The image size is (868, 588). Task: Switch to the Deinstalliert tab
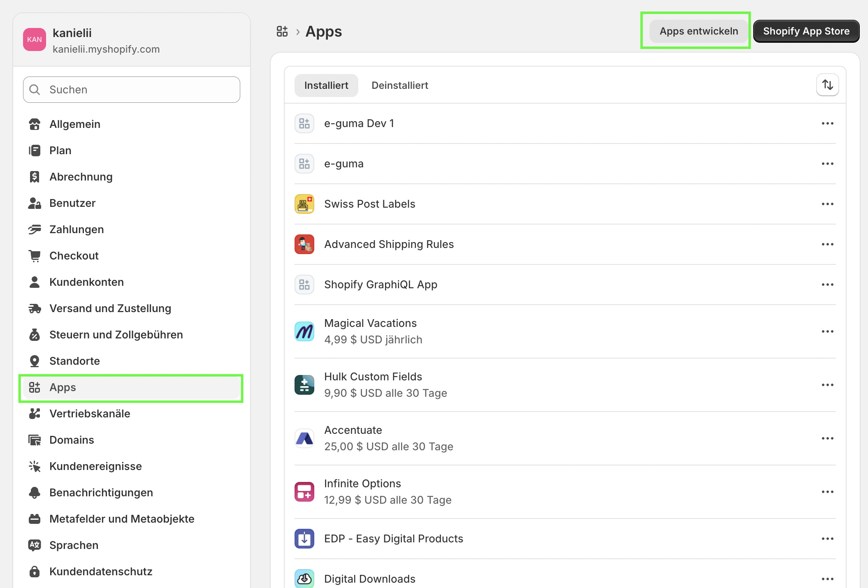point(399,85)
